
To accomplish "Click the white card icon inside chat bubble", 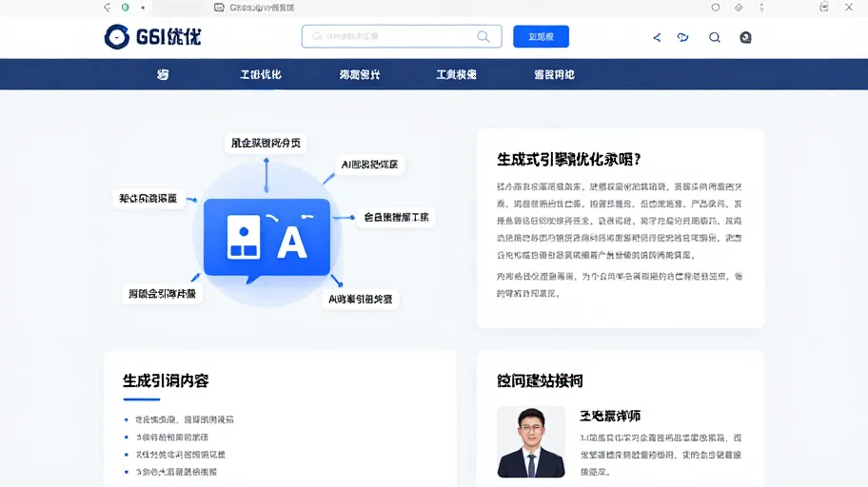I will point(244,237).
